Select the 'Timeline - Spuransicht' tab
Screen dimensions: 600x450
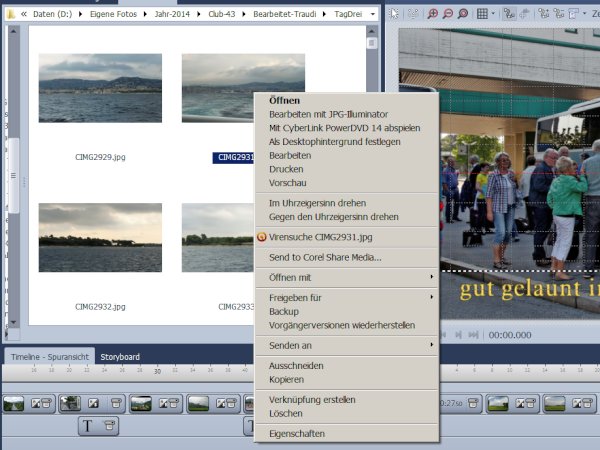pyautogui.click(x=50, y=357)
